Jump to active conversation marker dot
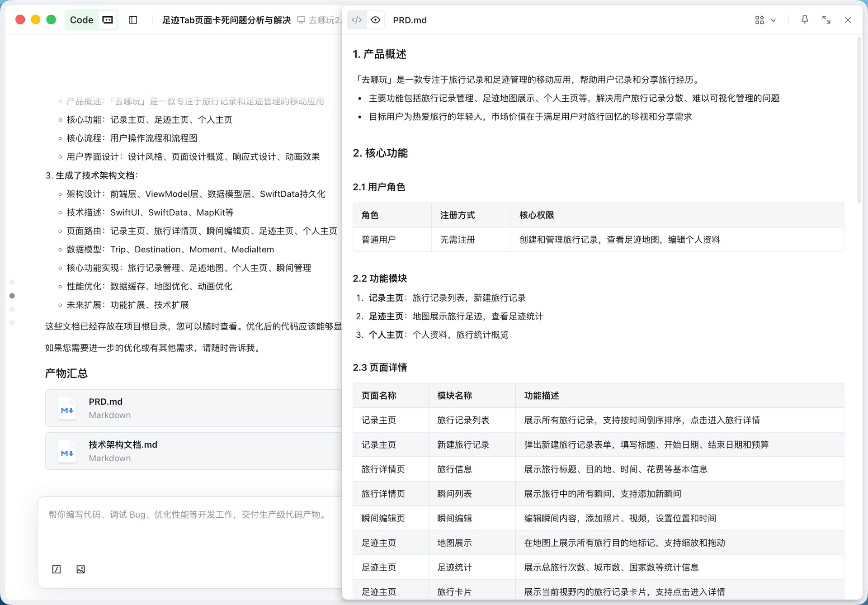 [12, 296]
